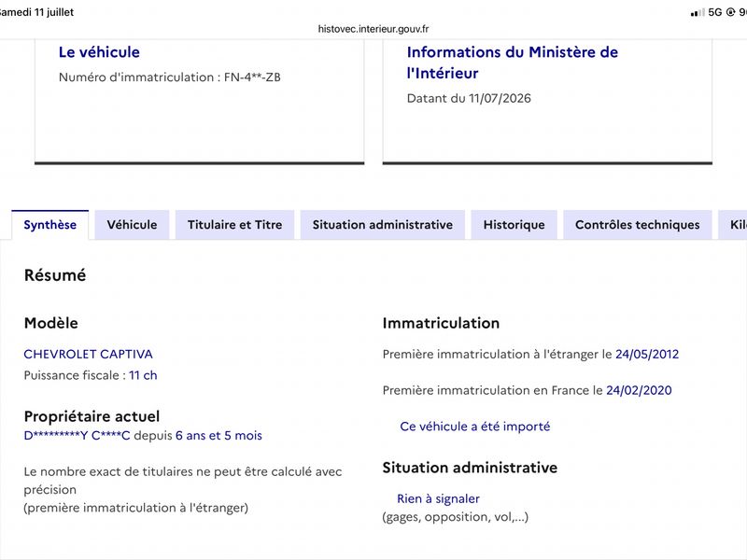
Task: Select the partially visible Kilométrage tab
Action: coord(734,225)
